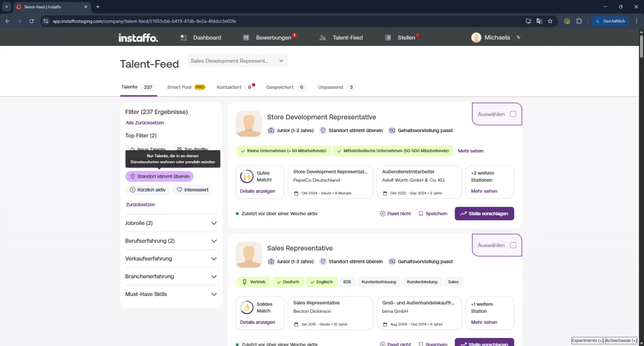Click the install app icon in address bar
The width and height of the screenshot is (644, 346).
tap(528, 21)
